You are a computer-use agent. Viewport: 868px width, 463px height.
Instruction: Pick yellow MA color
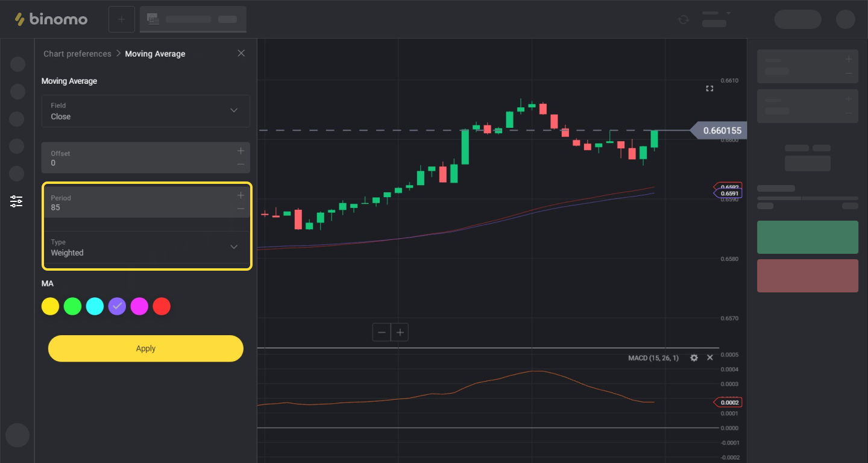[51, 306]
